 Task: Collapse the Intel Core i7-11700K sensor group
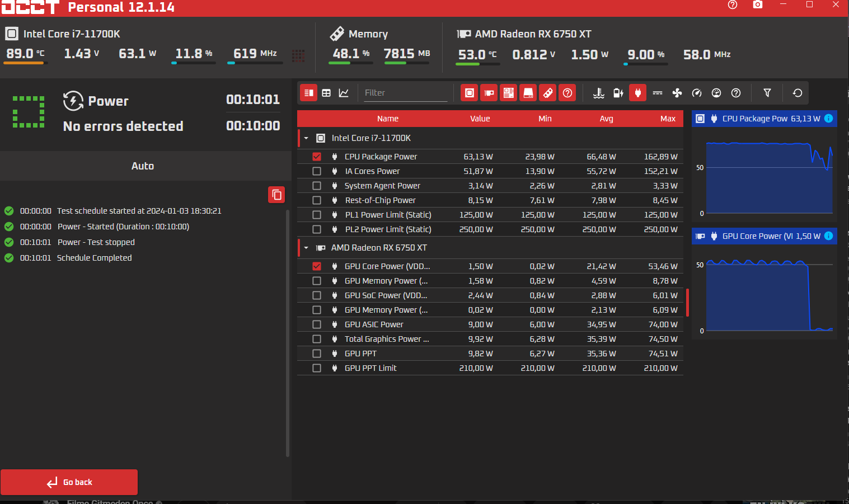pyautogui.click(x=306, y=138)
